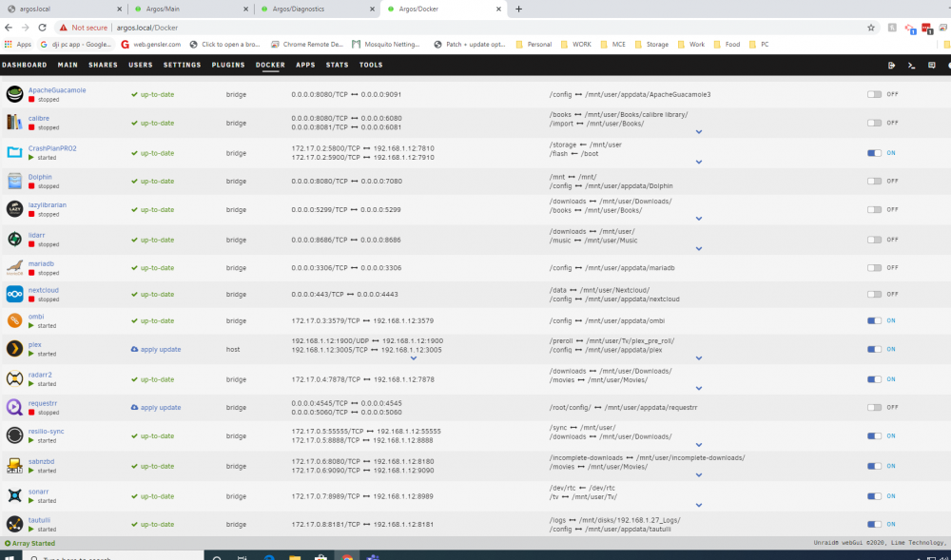Click the ApacheGuacamole container icon
This screenshot has width=951, height=560.
14,94
